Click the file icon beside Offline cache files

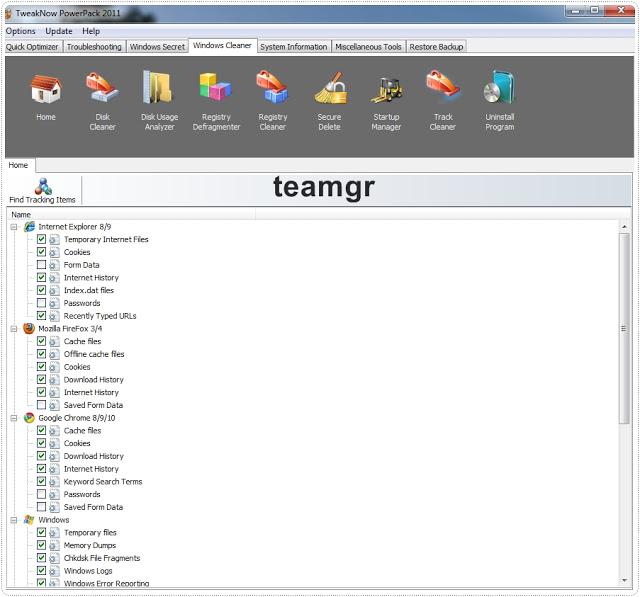[54, 354]
